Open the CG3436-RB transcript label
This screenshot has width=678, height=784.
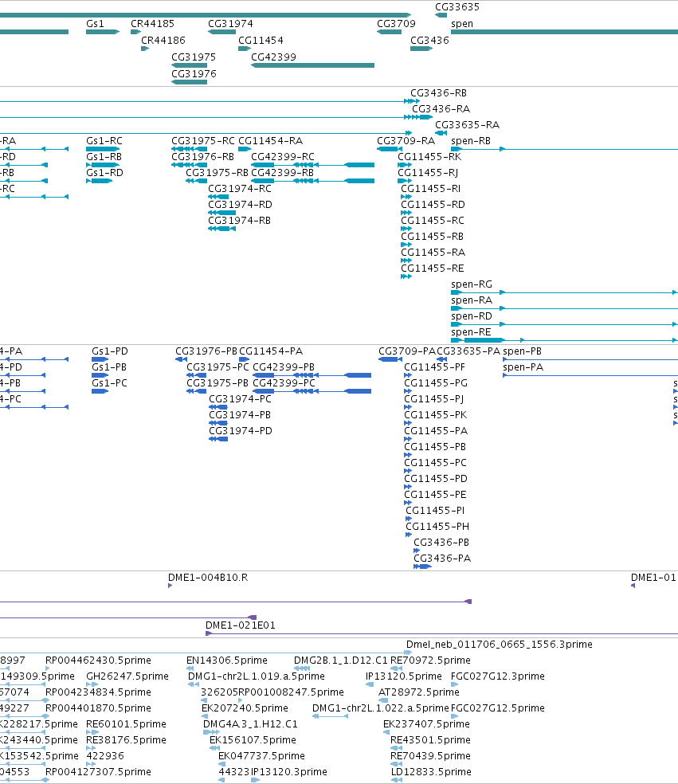(x=438, y=93)
